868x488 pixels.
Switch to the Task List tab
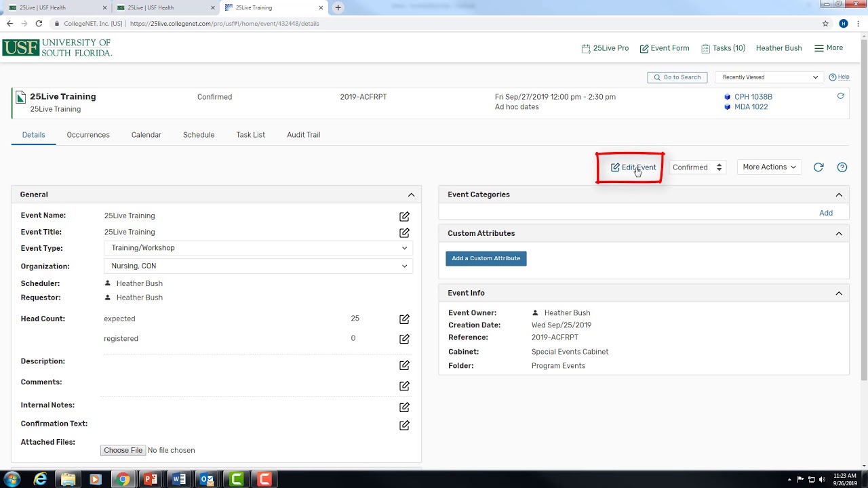tap(251, 135)
